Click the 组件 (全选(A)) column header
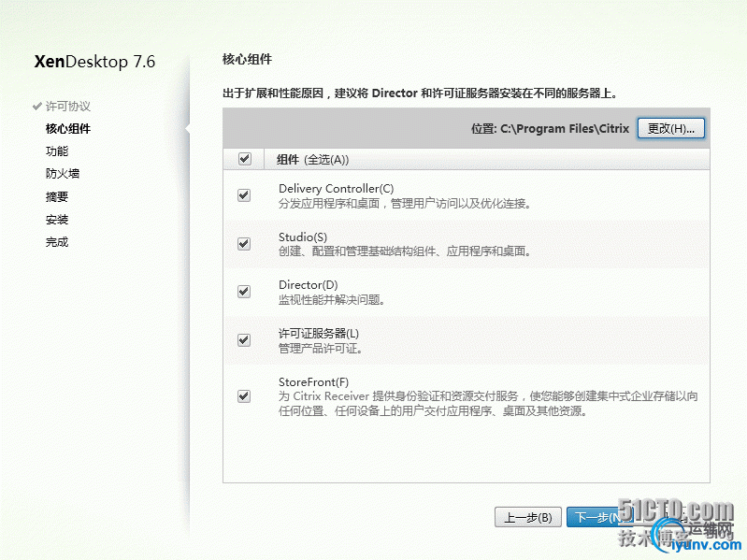This screenshot has width=747, height=560. tap(312, 160)
